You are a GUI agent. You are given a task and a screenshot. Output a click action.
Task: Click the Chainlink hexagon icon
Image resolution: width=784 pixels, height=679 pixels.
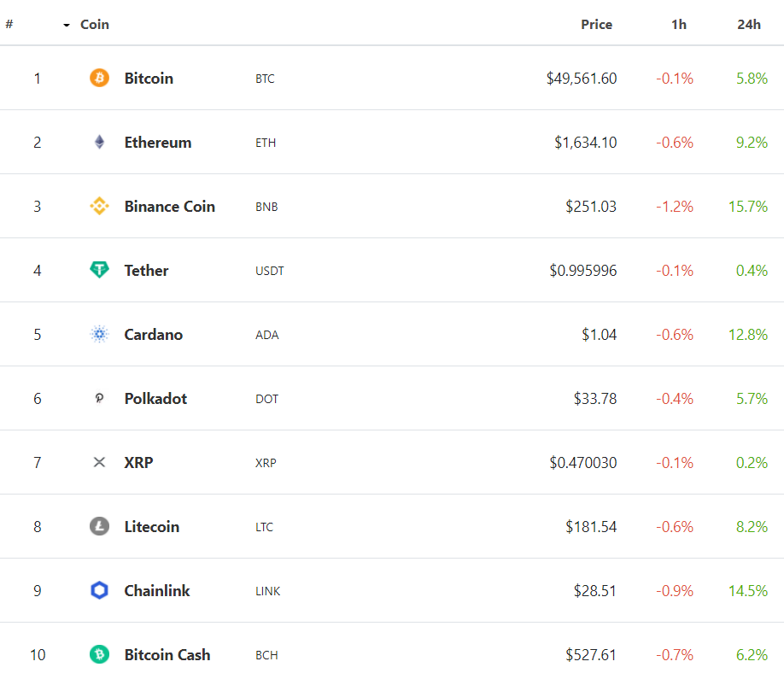point(99,591)
